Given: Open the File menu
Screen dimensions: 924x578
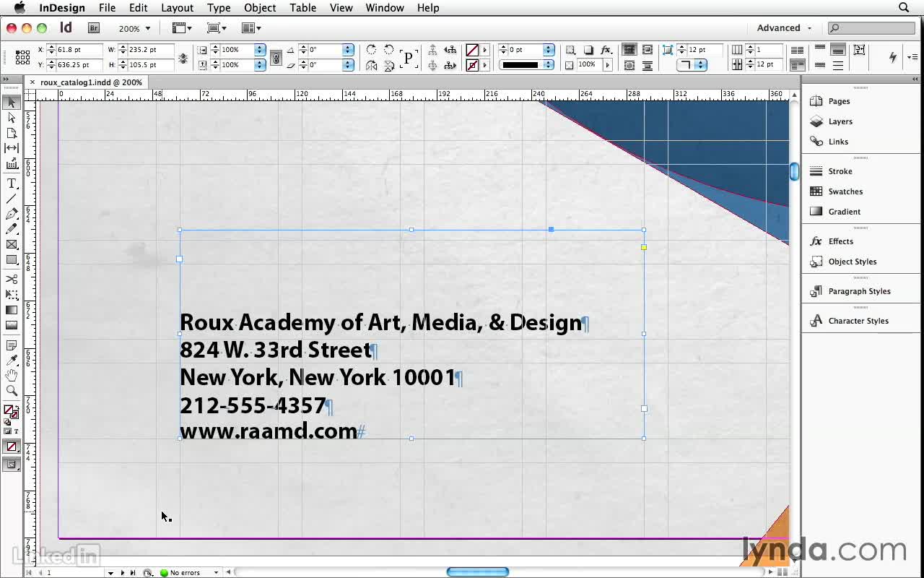Looking at the screenshot, I should point(107,8).
